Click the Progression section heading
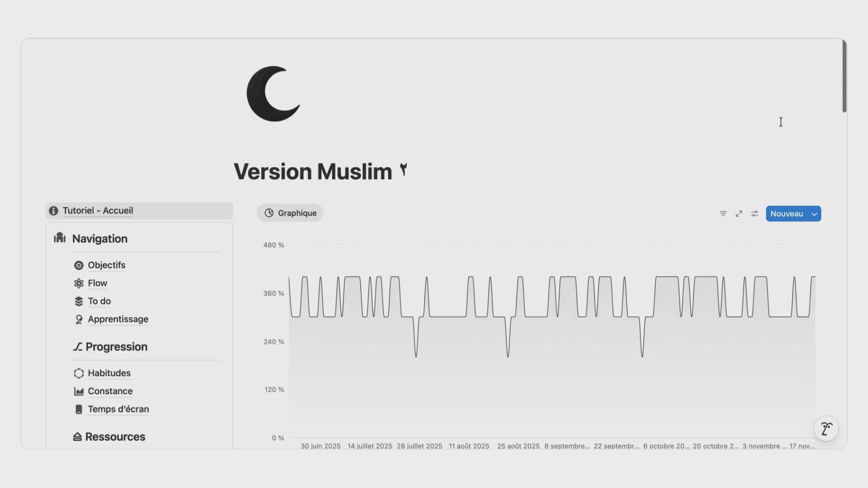Image resolution: width=868 pixels, height=488 pixels. click(116, 347)
